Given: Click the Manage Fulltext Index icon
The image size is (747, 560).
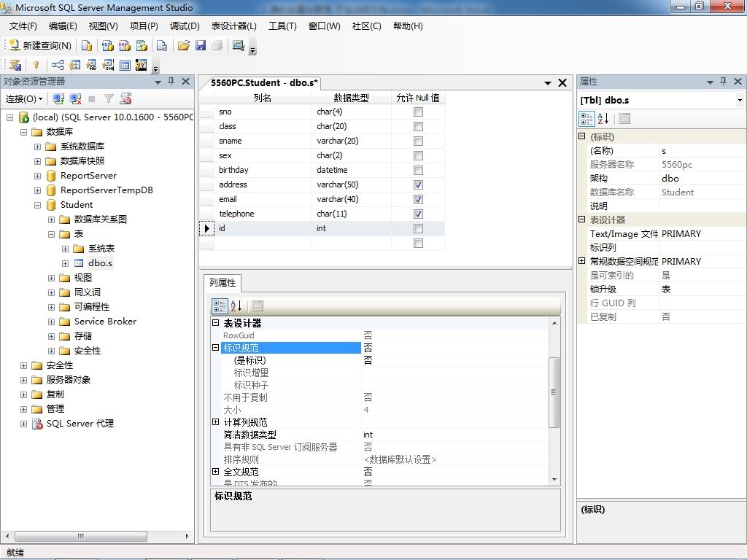Looking at the screenshot, I should pos(91,65).
